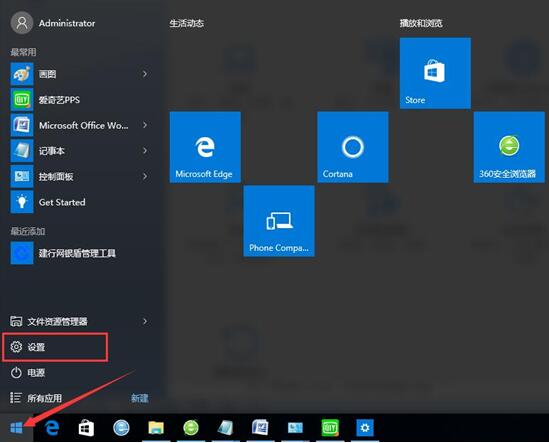Click the 播放和浏览 group header

pos(421,23)
